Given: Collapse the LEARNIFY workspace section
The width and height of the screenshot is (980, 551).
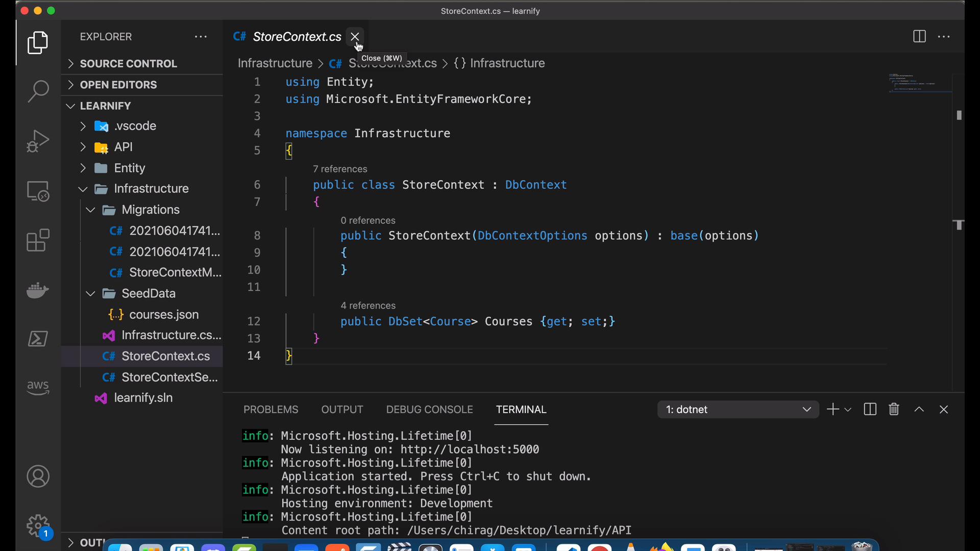Looking at the screenshot, I should (x=142, y=106).
